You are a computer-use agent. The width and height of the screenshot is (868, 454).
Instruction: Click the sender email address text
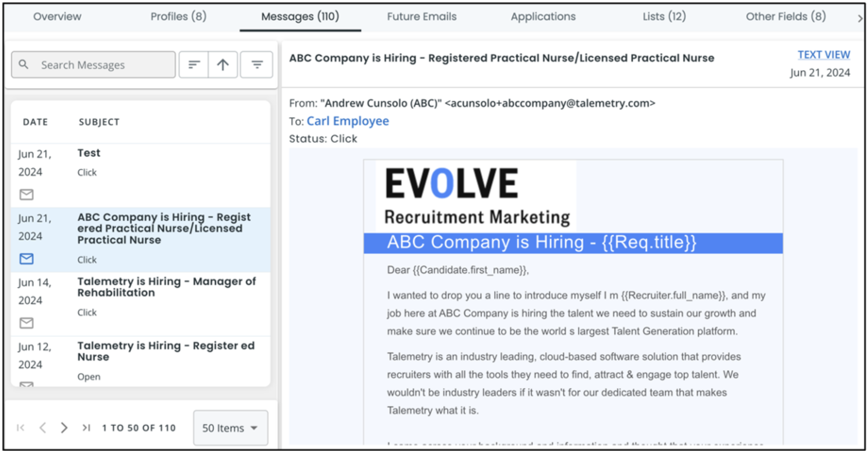(550, 103)
